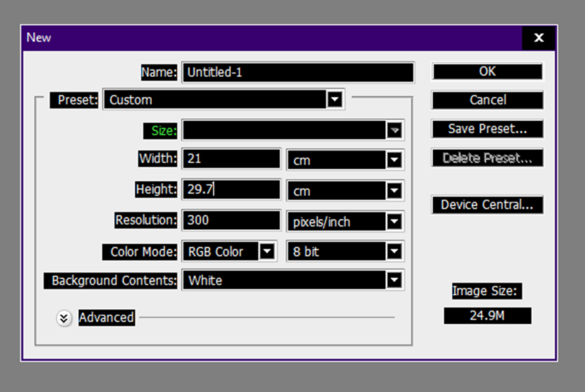Viewport: 585px width, 392px height.
Task: Open the Size dropdown
Action: point(293,131)
